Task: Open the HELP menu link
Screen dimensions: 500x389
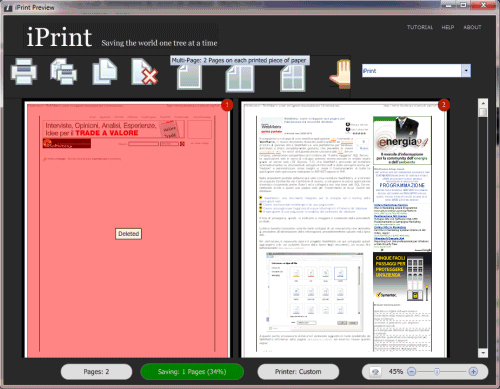Action: pos(448,27)
